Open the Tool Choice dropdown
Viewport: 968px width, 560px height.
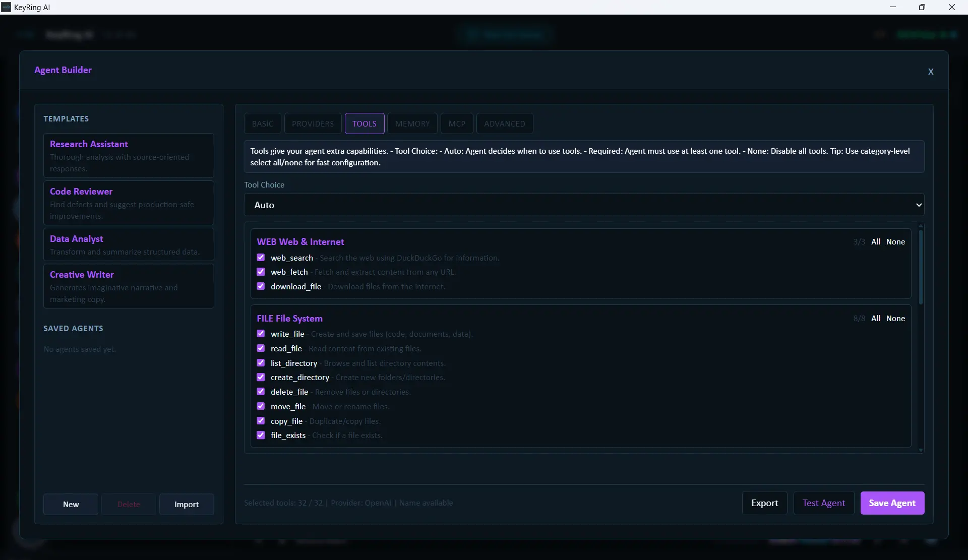[583, 205]
